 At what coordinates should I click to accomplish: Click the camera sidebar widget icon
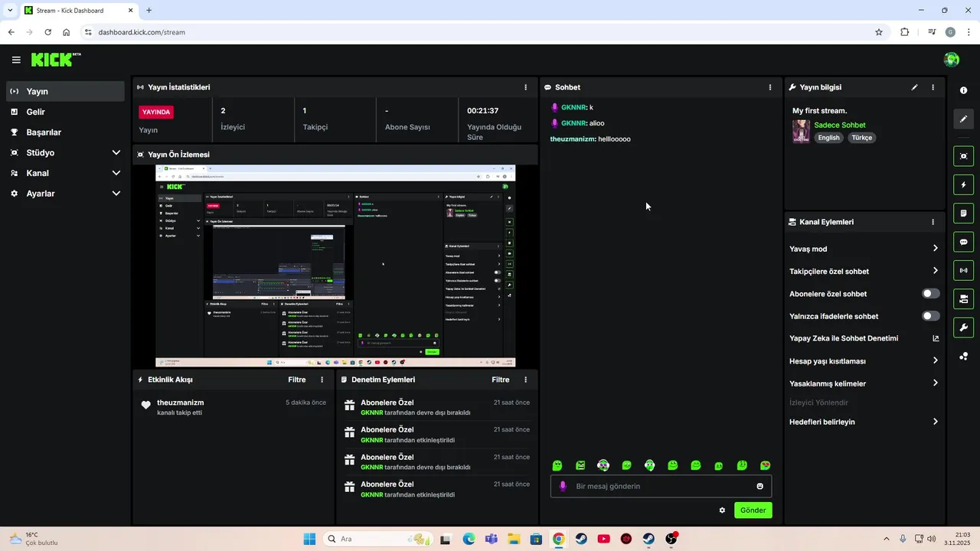(x=963, y=298)
